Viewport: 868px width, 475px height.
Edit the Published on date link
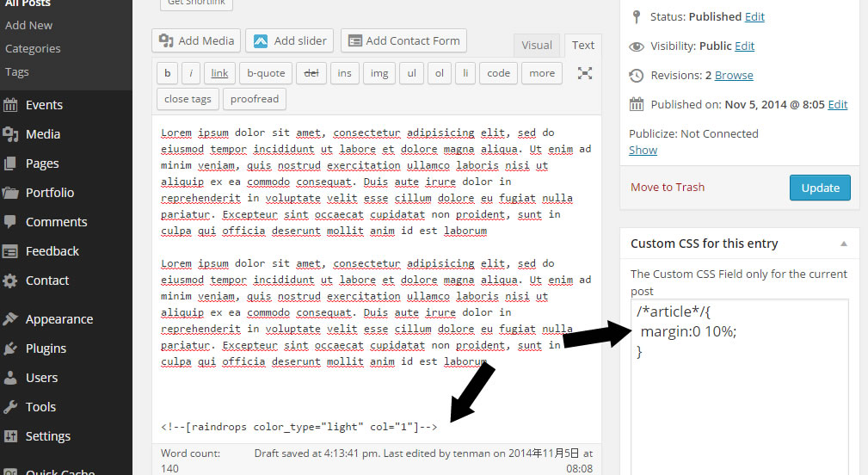(x=838, y=105)
